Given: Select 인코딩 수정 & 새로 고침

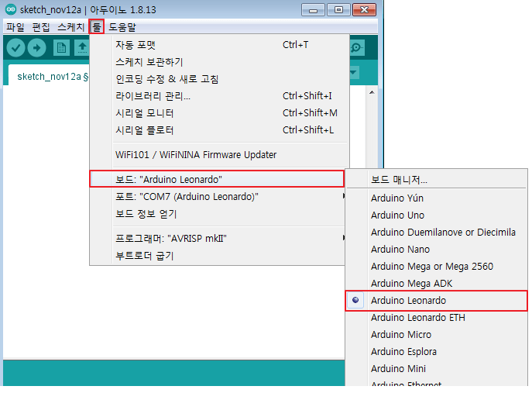Looking at the screenshot, I should click(x=219, y=79).
